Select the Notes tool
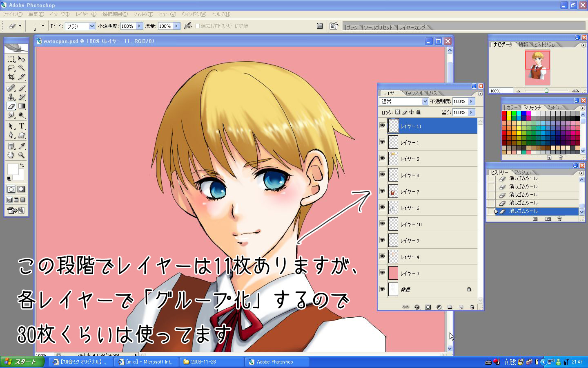588x368 pixels. pyautogui.click(x=11, y=146)
